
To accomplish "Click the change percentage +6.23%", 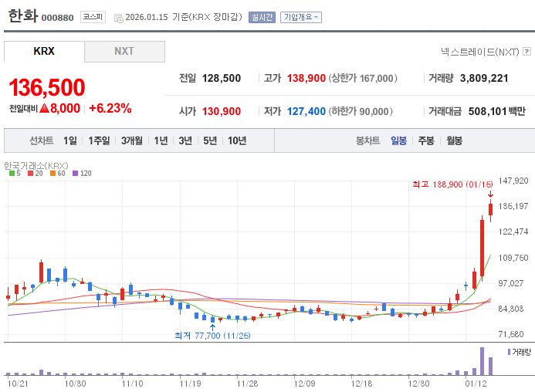I will (110, 108).
